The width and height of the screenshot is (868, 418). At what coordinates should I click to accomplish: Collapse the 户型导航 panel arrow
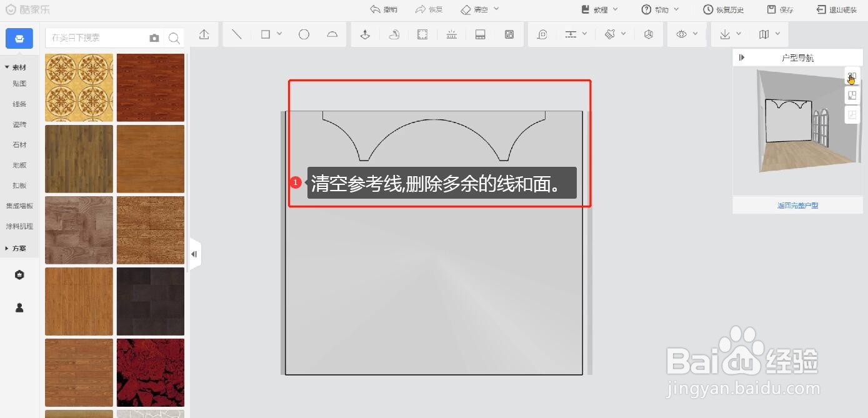pos(742,57)
